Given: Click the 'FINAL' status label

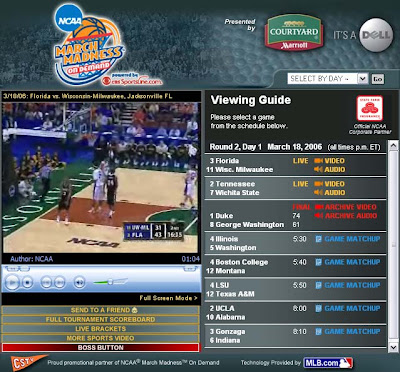Looking at the screenshot, I should [302, 207].
